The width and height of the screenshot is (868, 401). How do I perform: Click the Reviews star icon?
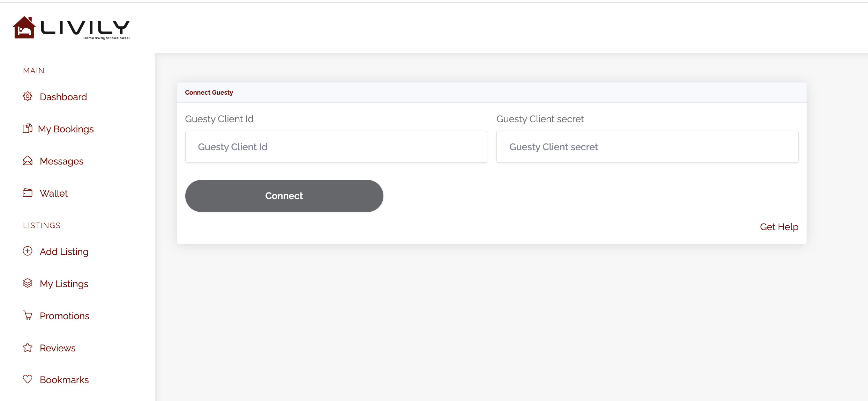click(x=28, y=348)
